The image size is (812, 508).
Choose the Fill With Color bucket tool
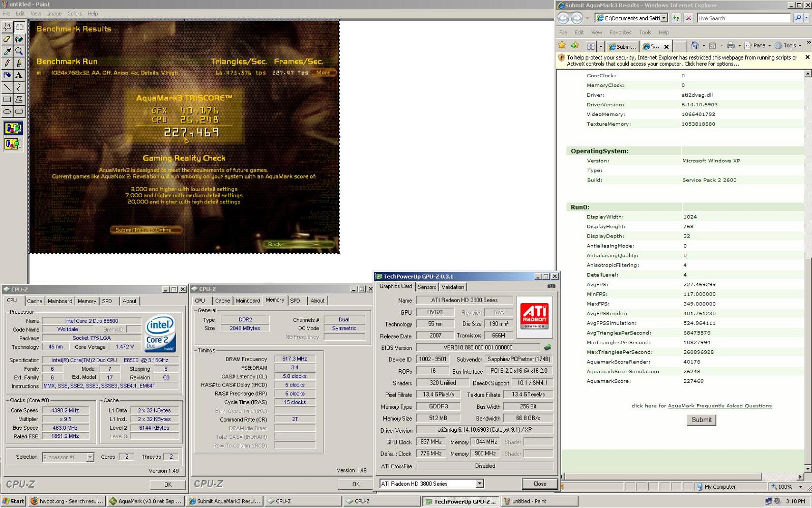coord(19,39)
